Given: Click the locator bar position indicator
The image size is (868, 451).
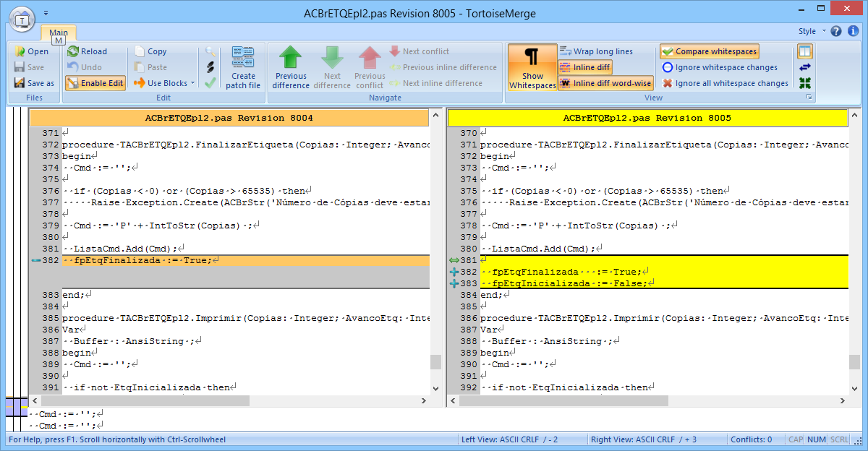Looking at the screenshot, I should pos(16,407).
